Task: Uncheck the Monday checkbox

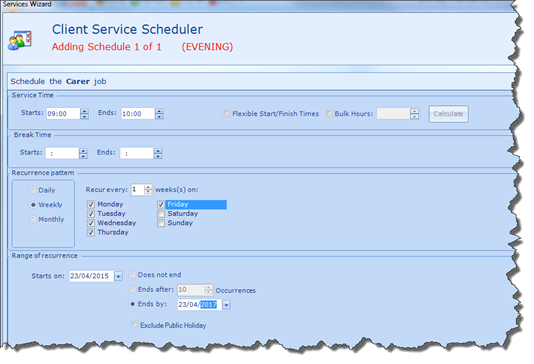Action: 91,204
